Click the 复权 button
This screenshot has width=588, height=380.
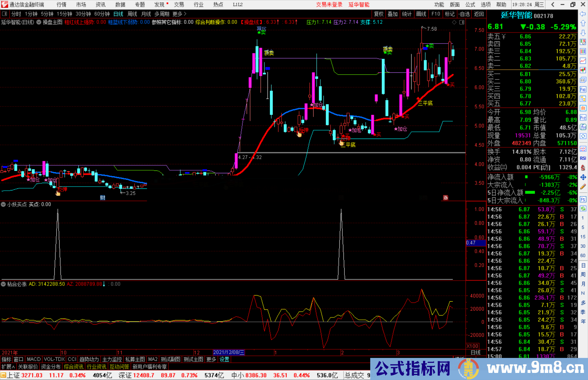pos(378,14)
